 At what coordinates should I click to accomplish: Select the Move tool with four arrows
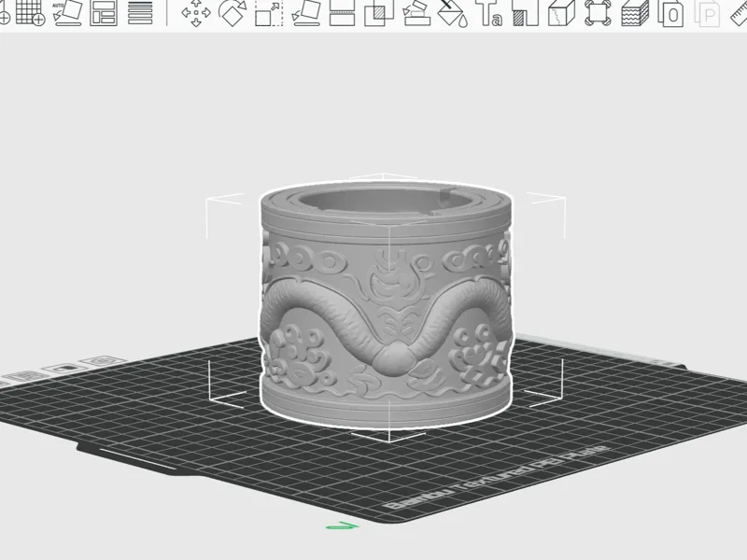tap(196, 12)
